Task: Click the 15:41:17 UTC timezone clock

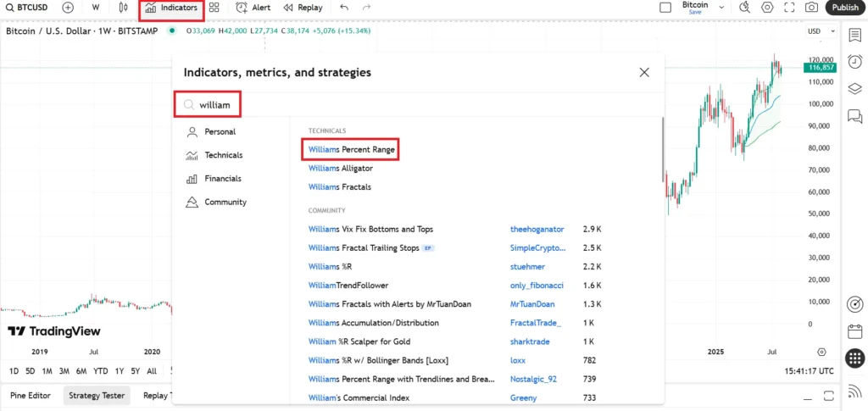Action: tap(809, 371)
